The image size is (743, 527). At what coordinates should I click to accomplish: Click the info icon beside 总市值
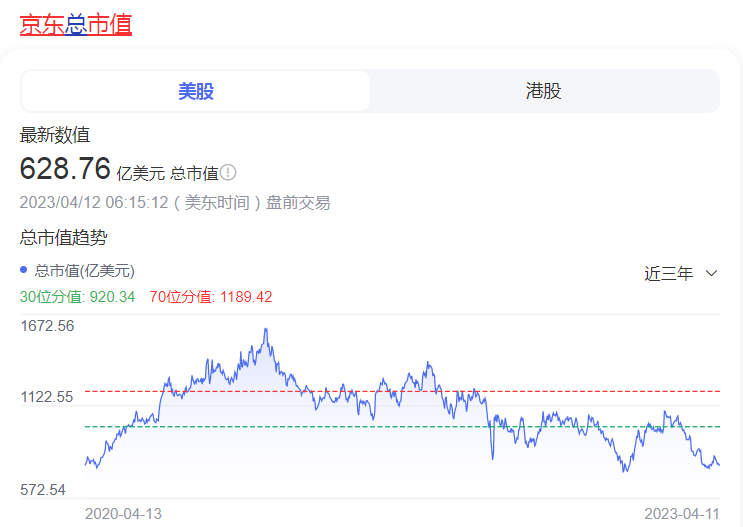[229, 173]
